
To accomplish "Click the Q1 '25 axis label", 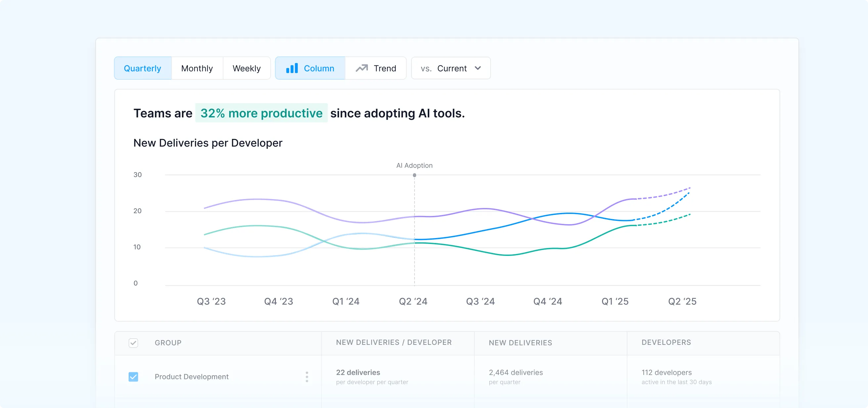I will 615,301.
